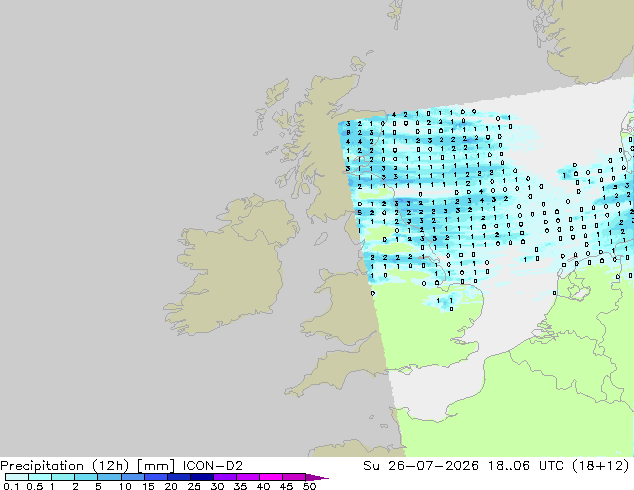Pick the 10–15 mm legend color box
This screenshot has width=634, height=490.
coord(132,477)
